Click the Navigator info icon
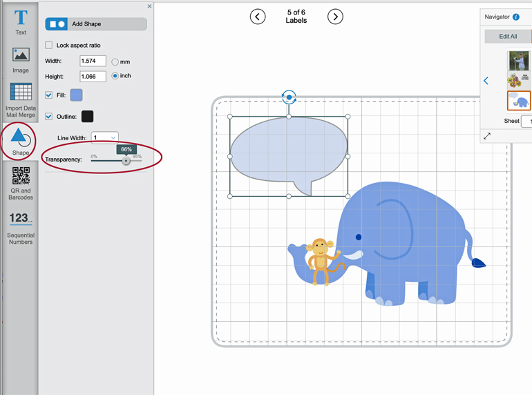The image size is (532, 395). (x=515, y=17)
